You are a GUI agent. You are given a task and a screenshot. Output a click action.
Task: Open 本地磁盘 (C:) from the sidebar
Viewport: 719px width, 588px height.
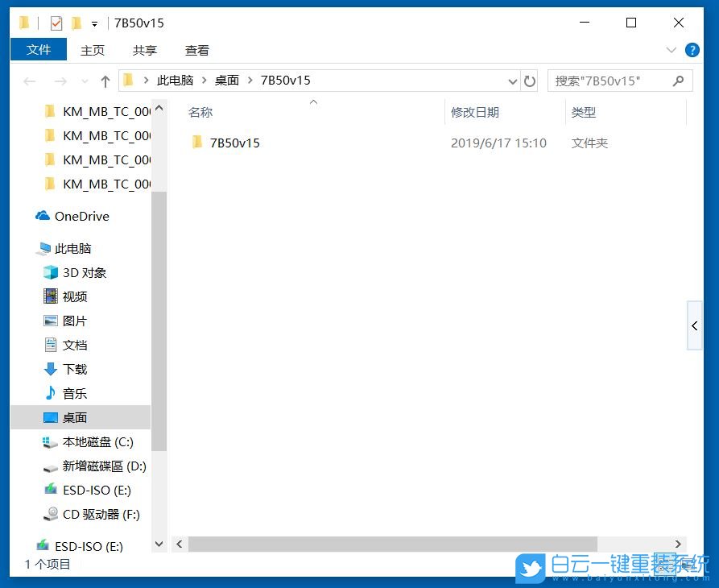click(92, 441)
